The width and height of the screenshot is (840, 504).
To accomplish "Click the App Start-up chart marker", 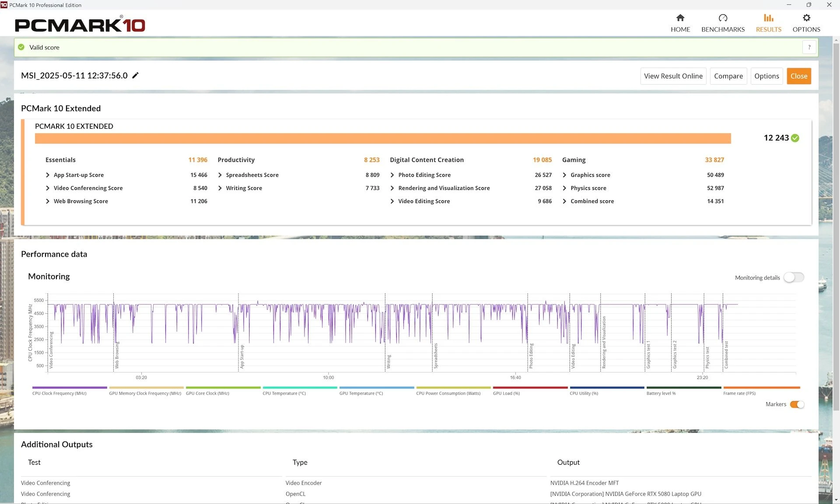I will (x=242, y=357).
